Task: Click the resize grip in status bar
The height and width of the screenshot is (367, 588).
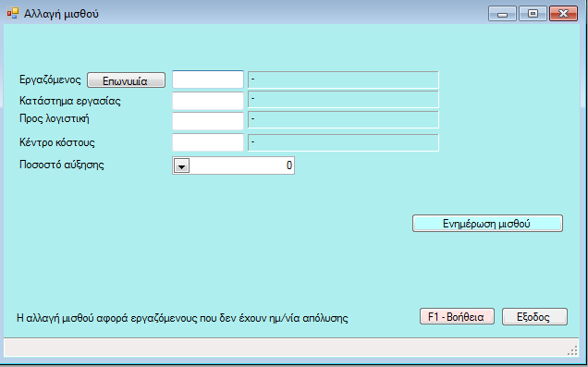Action: (572, 351)
